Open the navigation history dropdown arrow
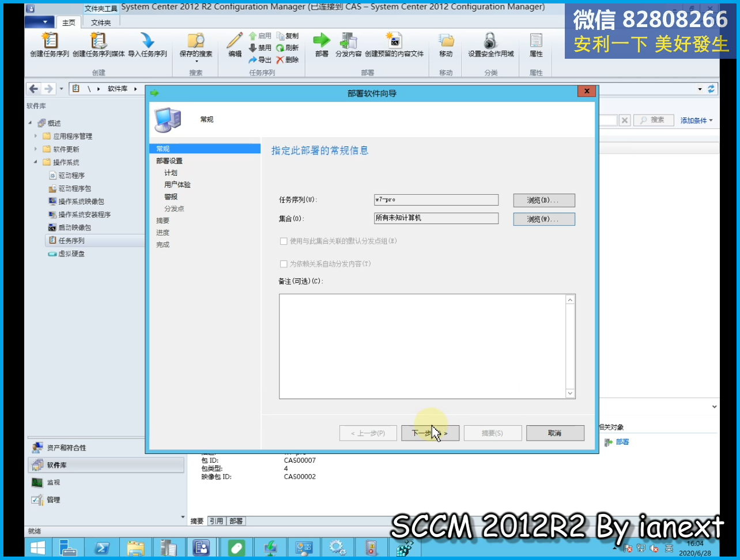Image resolution: width=740 pixels, height=560 pixels. [x=62, y=89]
